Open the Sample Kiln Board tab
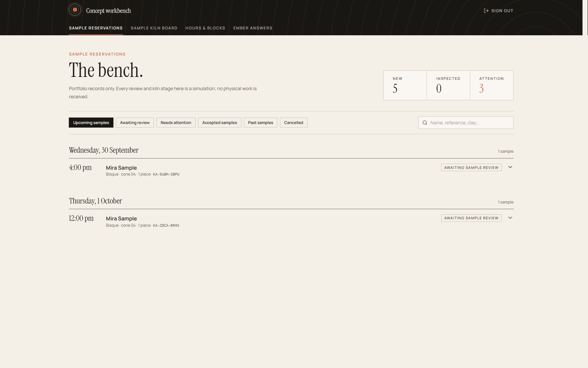This screenshot has width=588, height=368. (154, 28)
